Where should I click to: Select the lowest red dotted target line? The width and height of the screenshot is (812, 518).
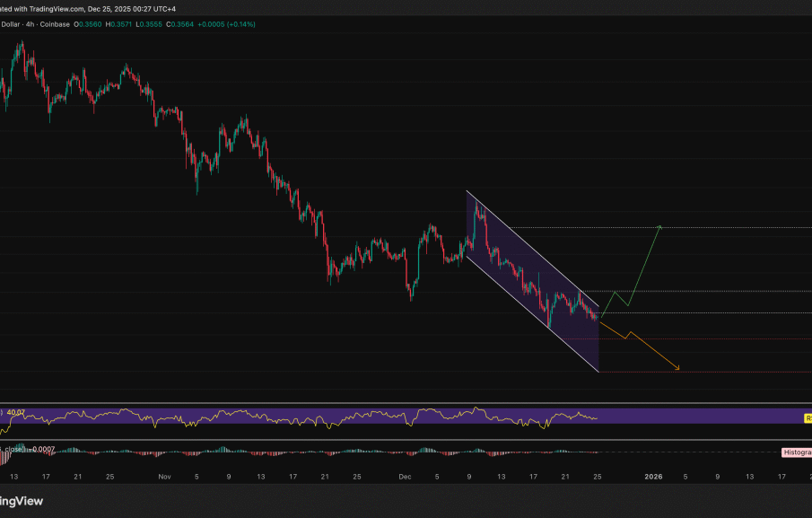pyautogui.click(x=718, y=372)
